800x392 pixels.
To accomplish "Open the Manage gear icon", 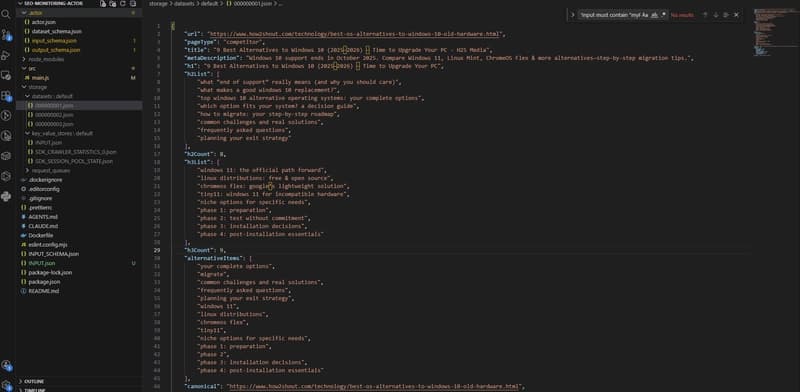I will (x=6, y=385).
